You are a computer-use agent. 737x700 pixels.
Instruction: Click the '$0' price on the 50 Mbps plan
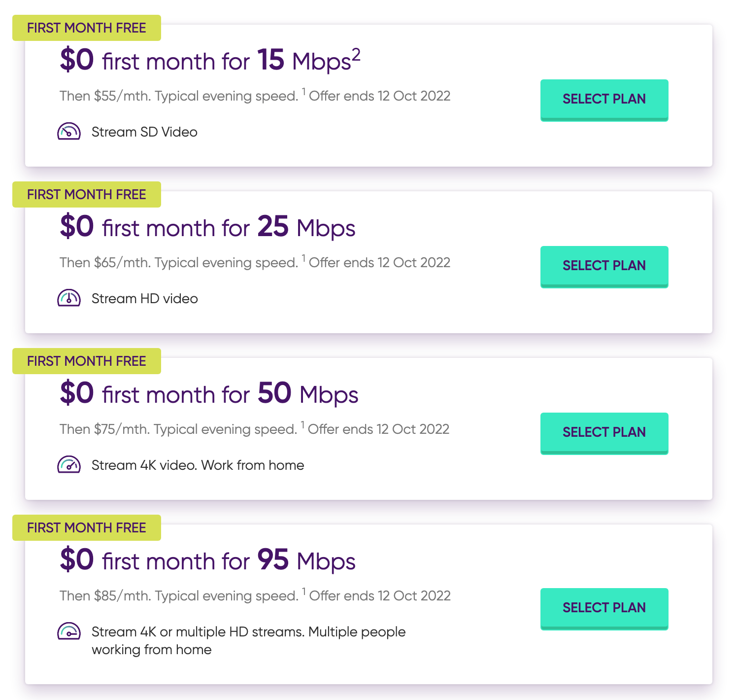76,393
